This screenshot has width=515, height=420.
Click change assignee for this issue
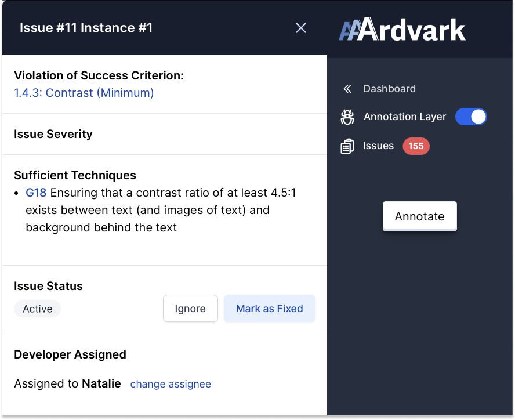(171, 384)
